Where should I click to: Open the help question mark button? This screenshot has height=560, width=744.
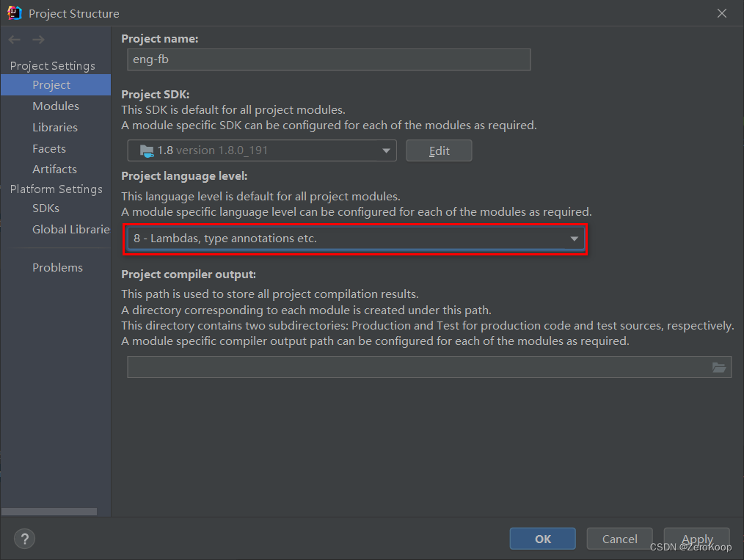25,539
